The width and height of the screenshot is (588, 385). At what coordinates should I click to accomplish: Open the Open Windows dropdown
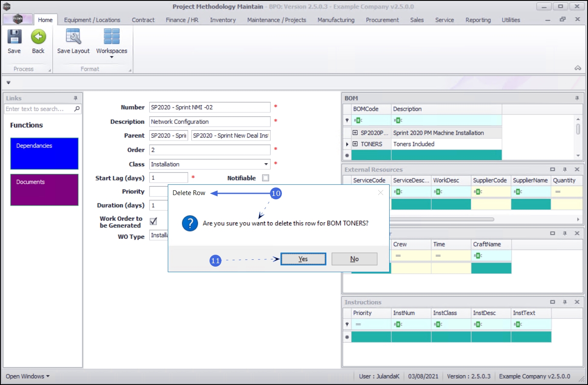28,376
